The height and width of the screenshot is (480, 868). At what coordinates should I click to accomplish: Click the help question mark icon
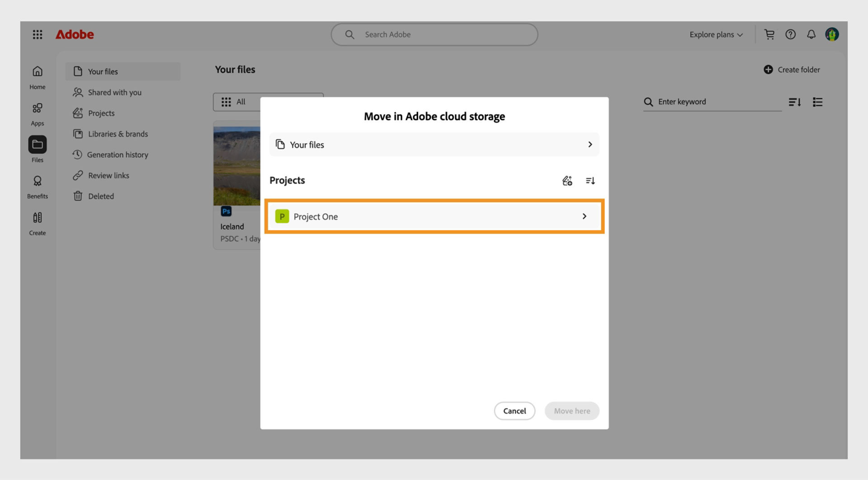coord(791,34)
